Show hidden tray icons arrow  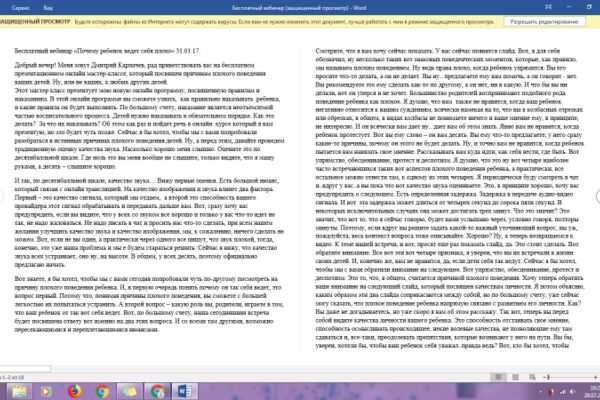540,392
